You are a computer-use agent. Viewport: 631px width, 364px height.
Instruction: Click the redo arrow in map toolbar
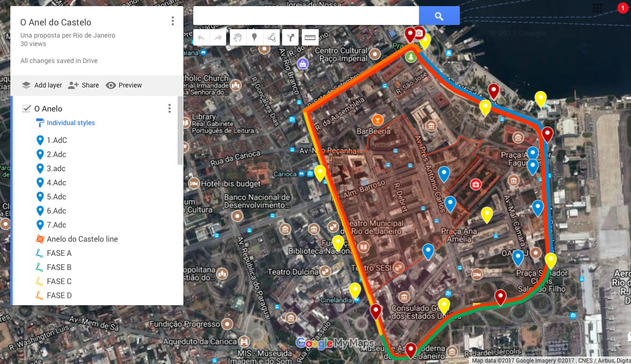pos(218,38)
